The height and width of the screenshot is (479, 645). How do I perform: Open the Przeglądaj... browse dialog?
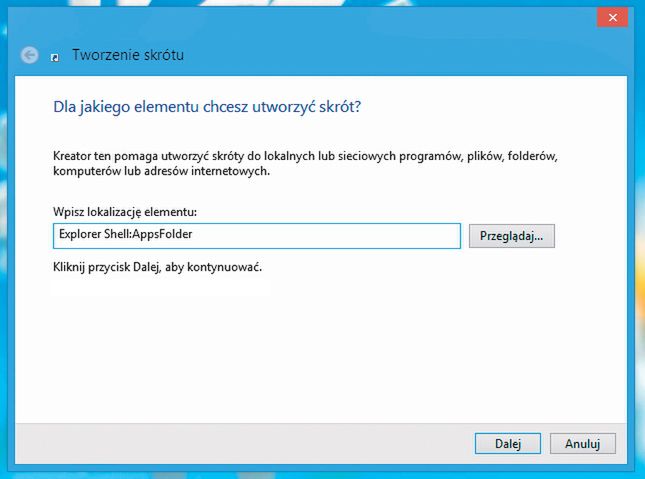[x=512, y=236]
